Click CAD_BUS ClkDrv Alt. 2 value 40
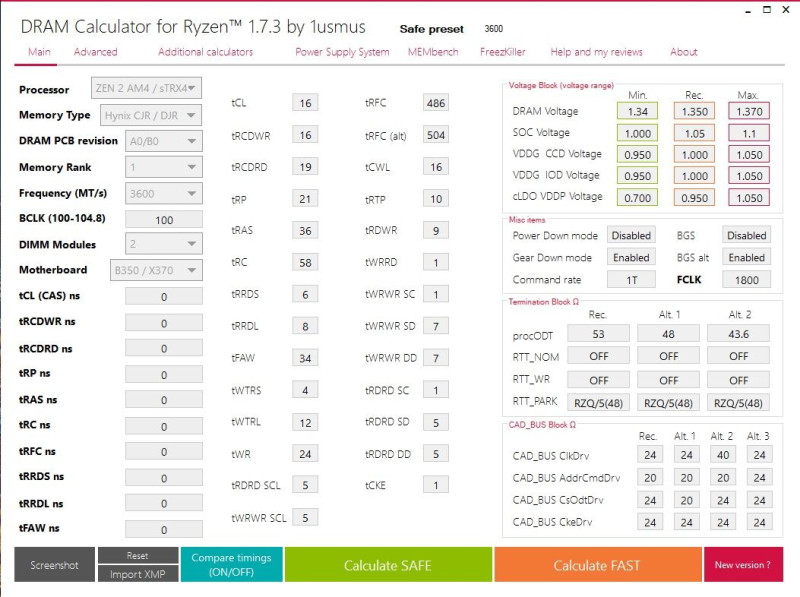 coord(723,455)
